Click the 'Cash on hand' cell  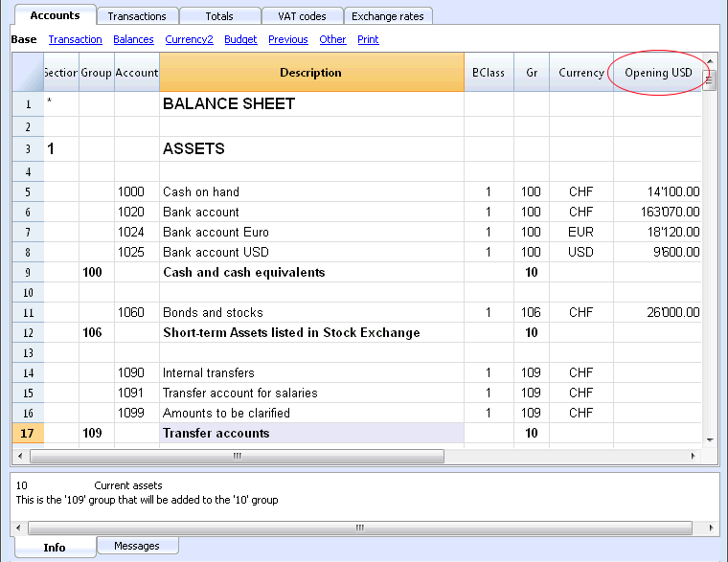click(311, 191)
